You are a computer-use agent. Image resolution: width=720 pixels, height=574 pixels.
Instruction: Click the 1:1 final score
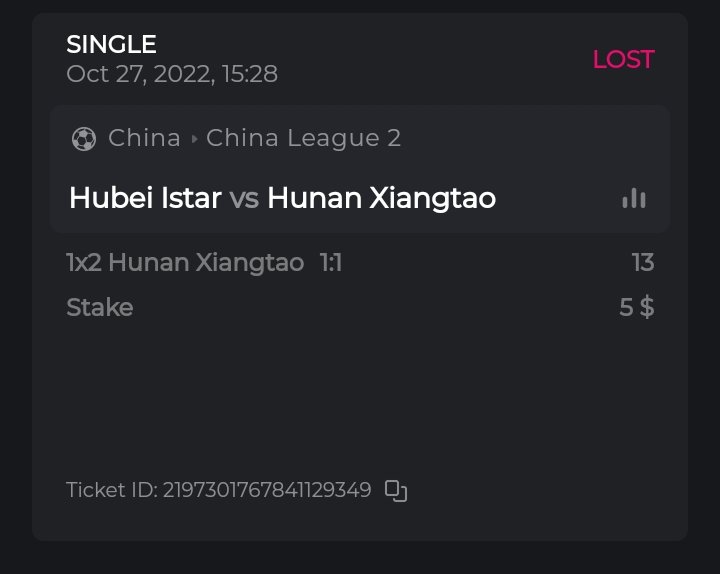(330, 263)
